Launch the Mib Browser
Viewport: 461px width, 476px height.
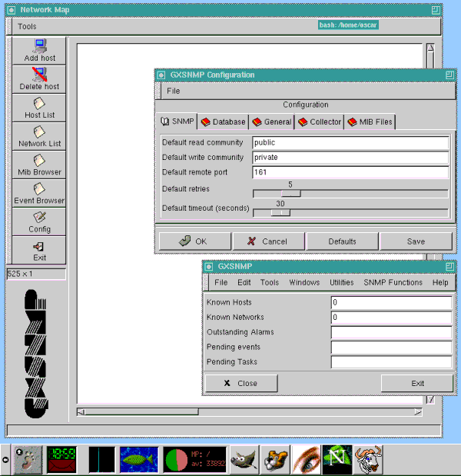point(39,164)
